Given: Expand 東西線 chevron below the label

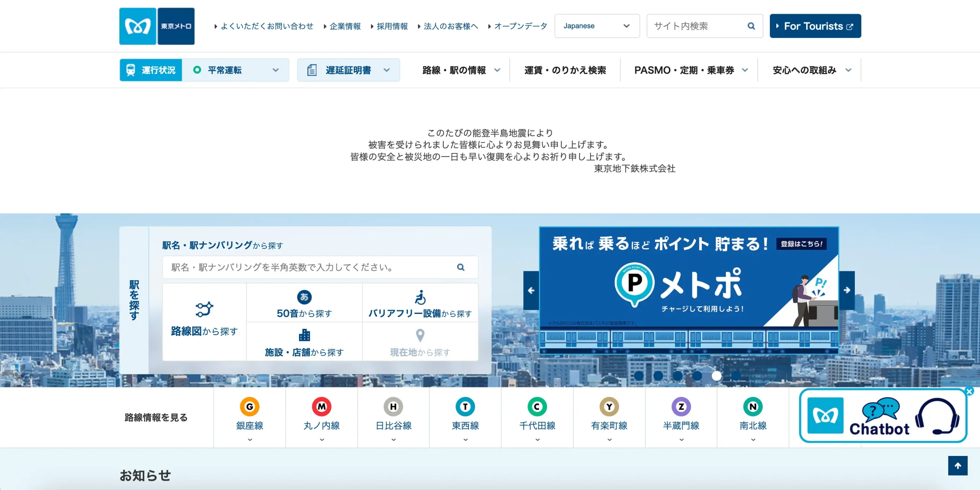Looking at the screenshot, I should coord(465,440).
